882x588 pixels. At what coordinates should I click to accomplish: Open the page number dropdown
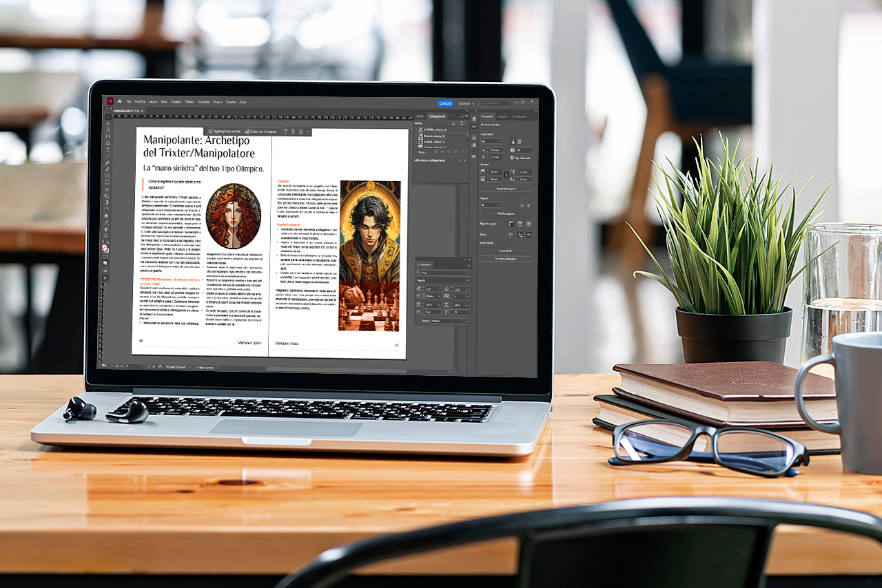492,204
